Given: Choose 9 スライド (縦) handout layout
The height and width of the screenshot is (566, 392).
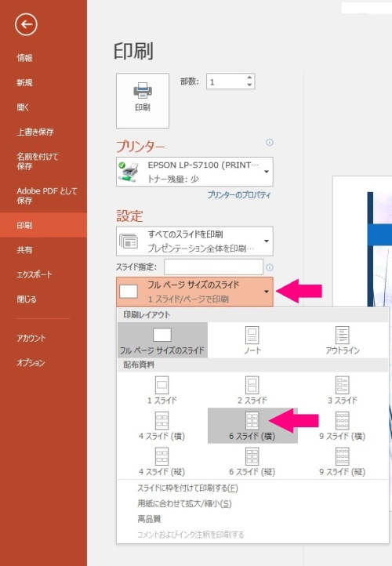Looking at the screenshot, I should click(342, 461).
